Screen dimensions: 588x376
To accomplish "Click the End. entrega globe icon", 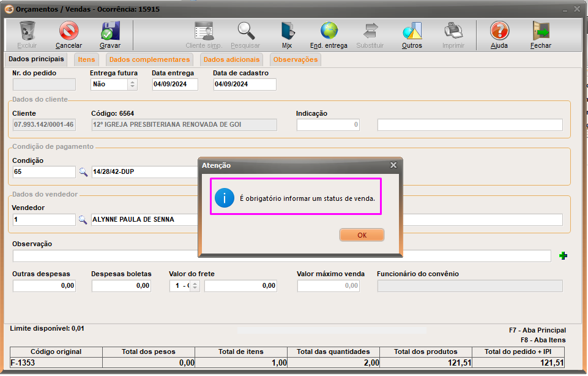I will (x=329, y=31).
